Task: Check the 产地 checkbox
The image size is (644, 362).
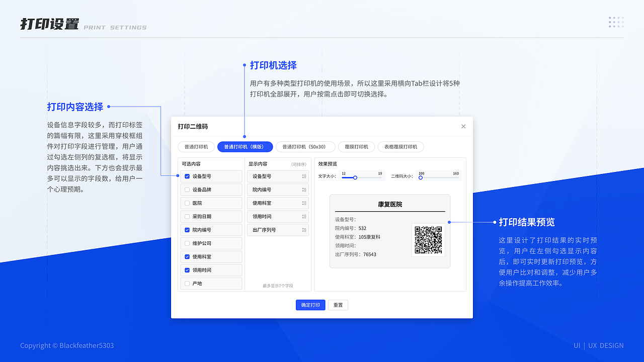Action: (x=187, y=283)
